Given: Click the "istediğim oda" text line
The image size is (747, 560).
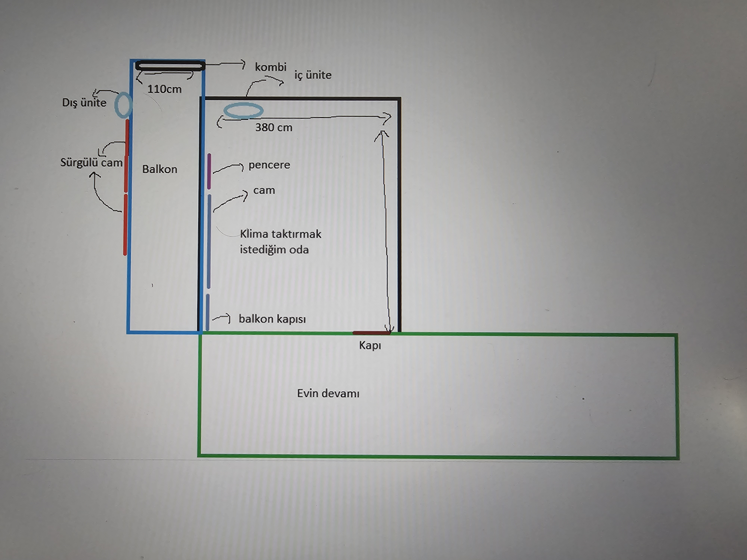Looking at the screenshot, I should (274, 250).
